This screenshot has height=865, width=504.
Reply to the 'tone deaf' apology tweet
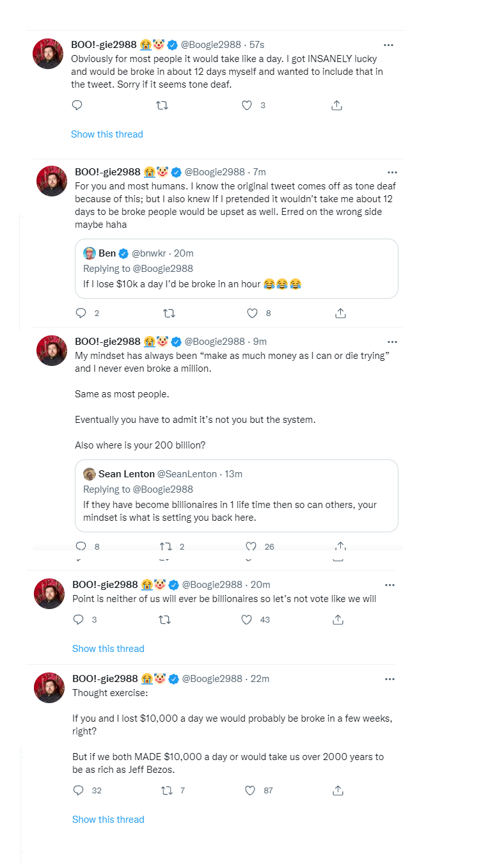pyautogui.click(x=77, y=106)
